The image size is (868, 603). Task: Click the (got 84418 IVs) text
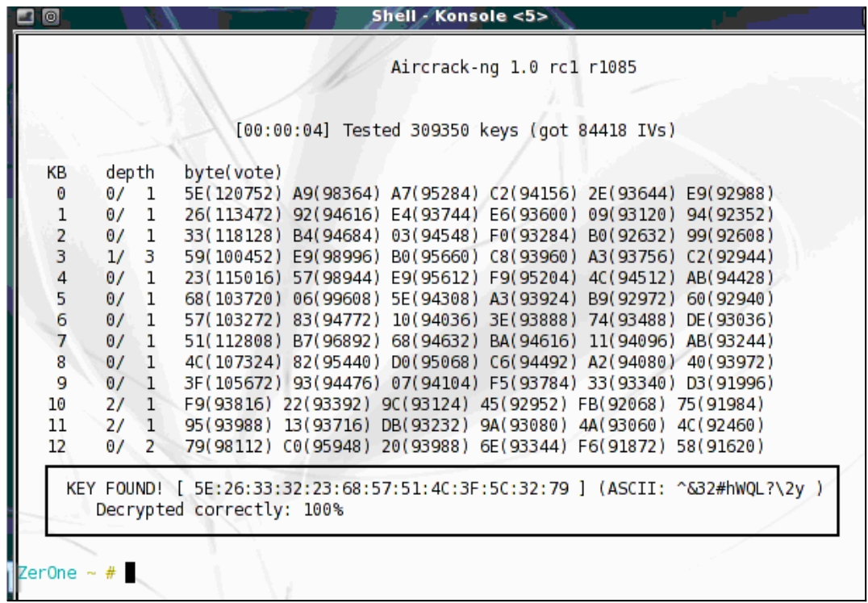click(603, 131)
